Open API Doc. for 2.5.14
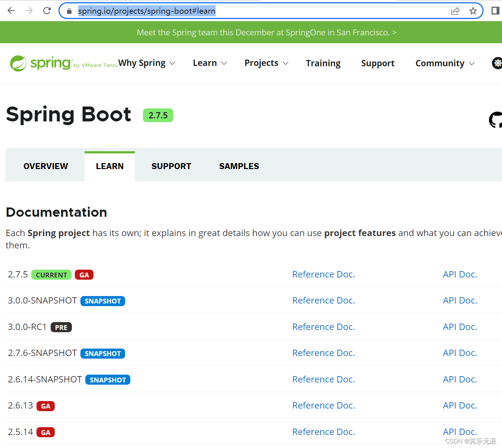502x448 pixels. 460,432
